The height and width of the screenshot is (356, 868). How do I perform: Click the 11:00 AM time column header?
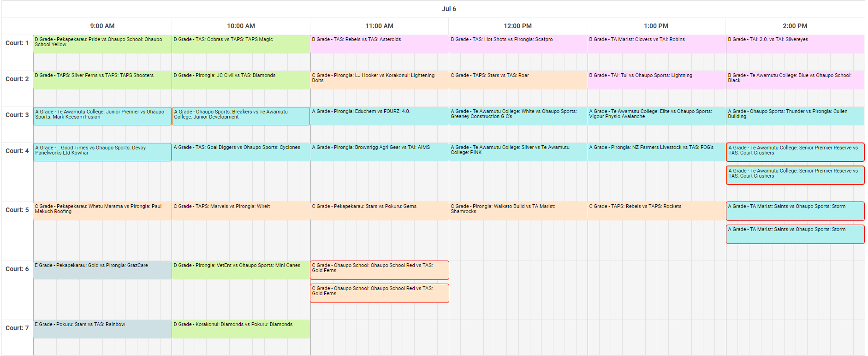pyautogui.click(x=379, y=26)
